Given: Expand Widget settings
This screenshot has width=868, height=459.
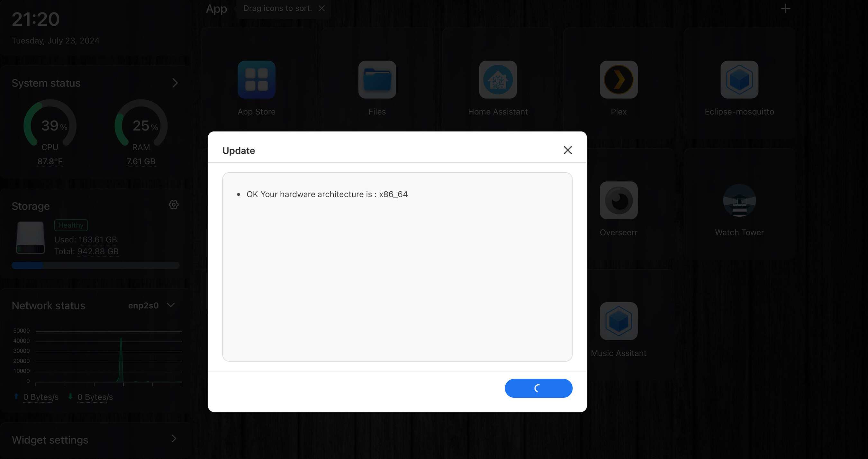Looking at the screenshot, I should (x=174, y=439).
